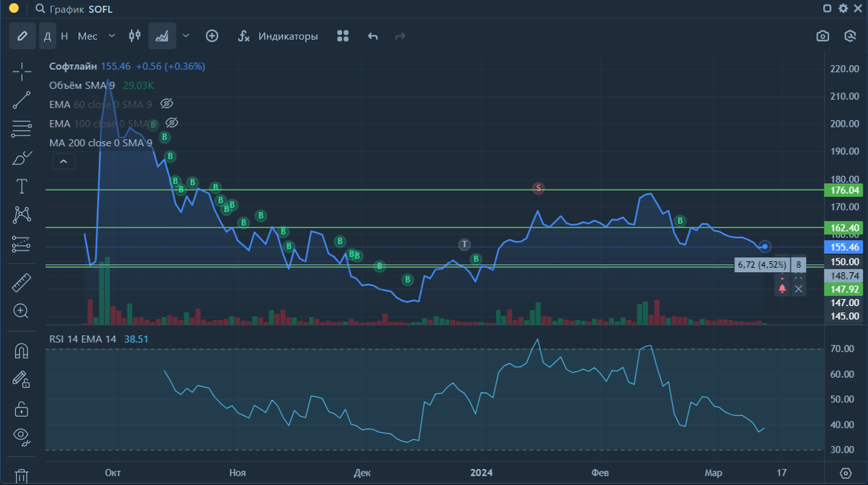Screen dimensions: 868x485
Task: Select the monthly Мес timeframe
Action: (88, 35)
